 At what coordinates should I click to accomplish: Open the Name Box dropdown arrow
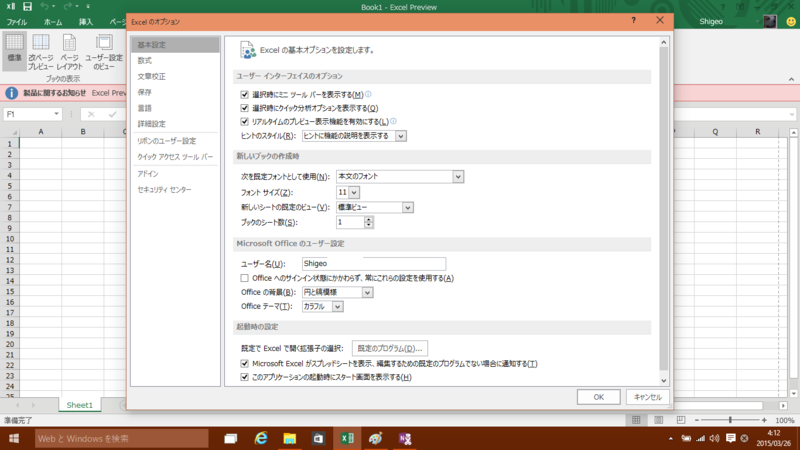tap(56, 114)
